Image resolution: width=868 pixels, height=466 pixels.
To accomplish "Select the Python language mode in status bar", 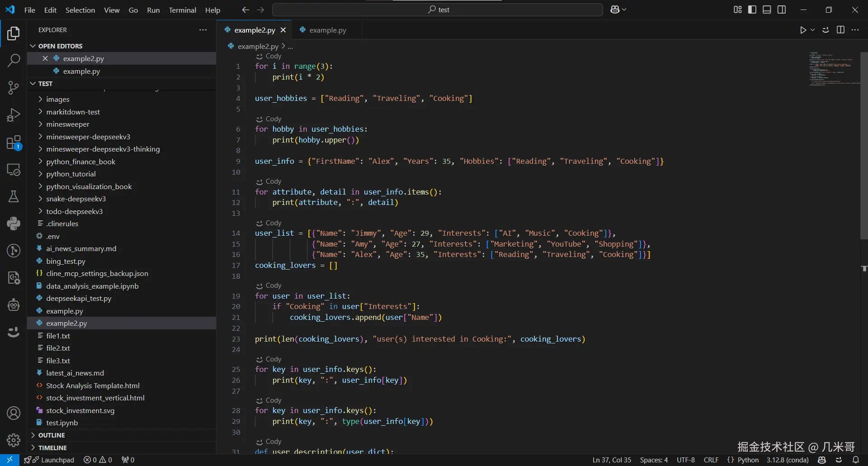I will (748, 460).
